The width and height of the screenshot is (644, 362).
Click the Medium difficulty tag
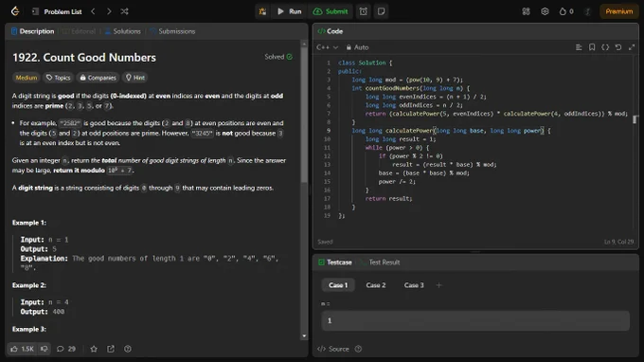point(27,78)
